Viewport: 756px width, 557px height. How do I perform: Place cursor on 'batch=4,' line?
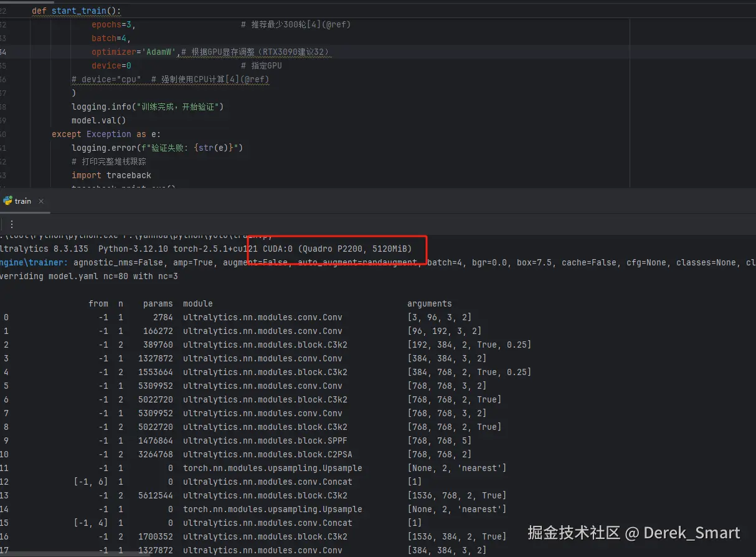pos(111,39)
